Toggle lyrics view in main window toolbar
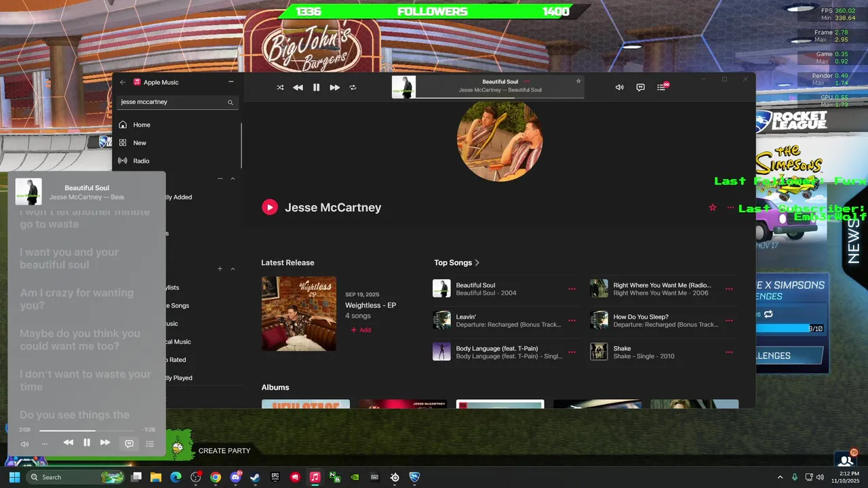Image resolution: width=868 pixels, height=488 pixels. [x=640, y=87]
